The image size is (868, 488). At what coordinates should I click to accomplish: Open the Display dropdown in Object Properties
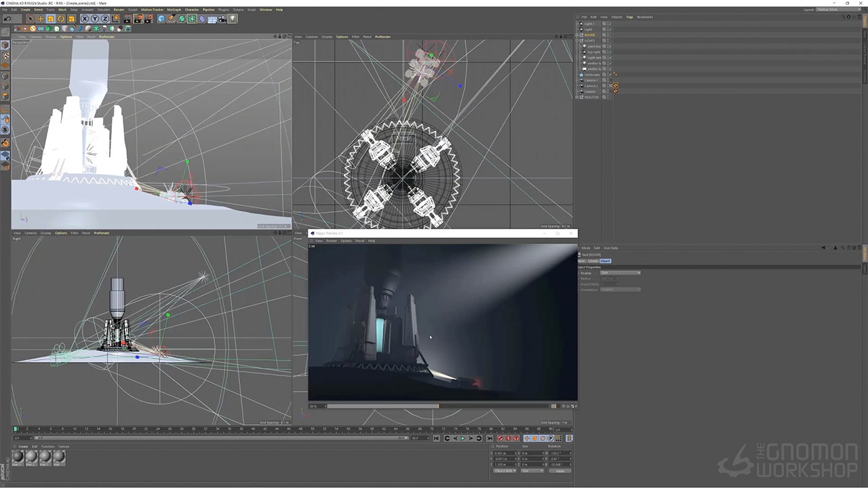tap(620, 272)
